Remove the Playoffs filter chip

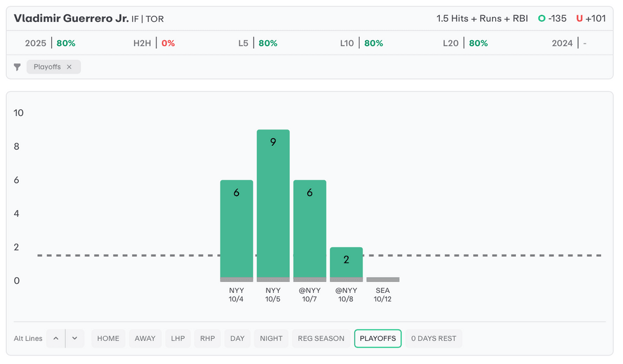coord(69,67)
